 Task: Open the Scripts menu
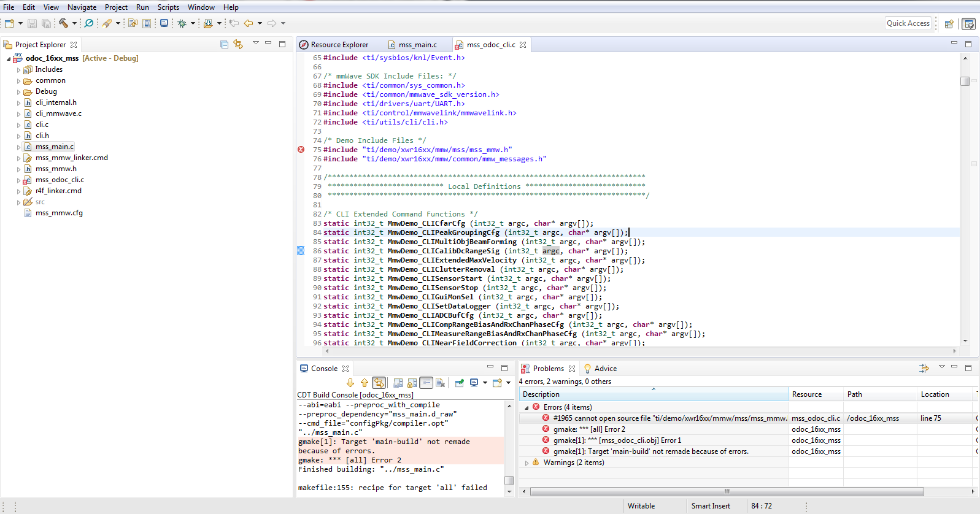168,7
